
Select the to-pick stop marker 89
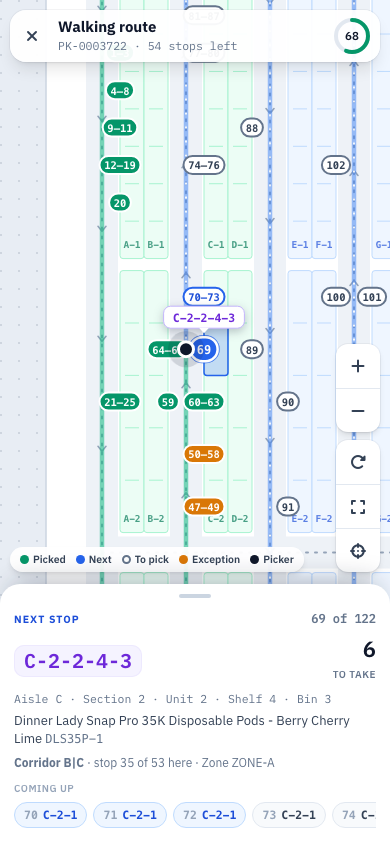pos(252,349)
